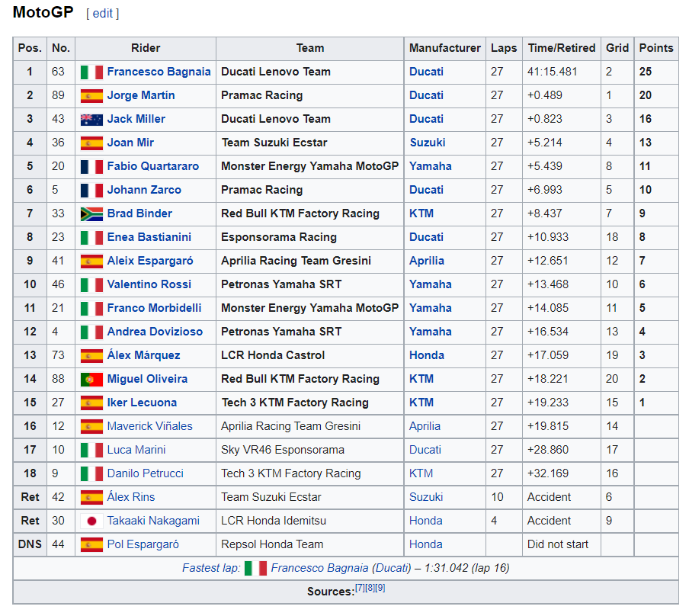This screenshot has width=689, height=616.
Task: Click the Spanish flag beside Jorge Martín
Action: pos(91,95)
